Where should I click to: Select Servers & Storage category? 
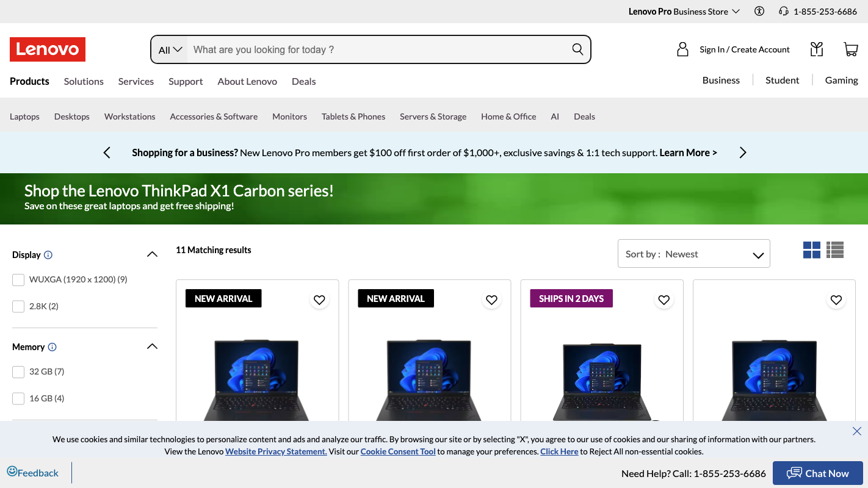point(433,117)
